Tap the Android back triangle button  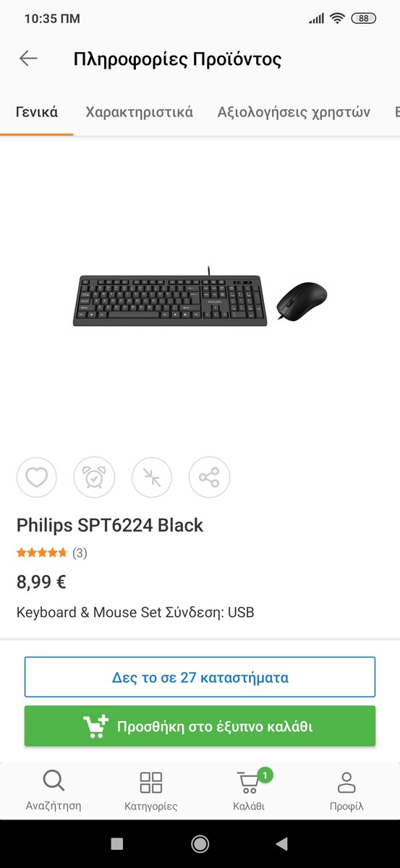pyautogui.click(x=282, y=843)
